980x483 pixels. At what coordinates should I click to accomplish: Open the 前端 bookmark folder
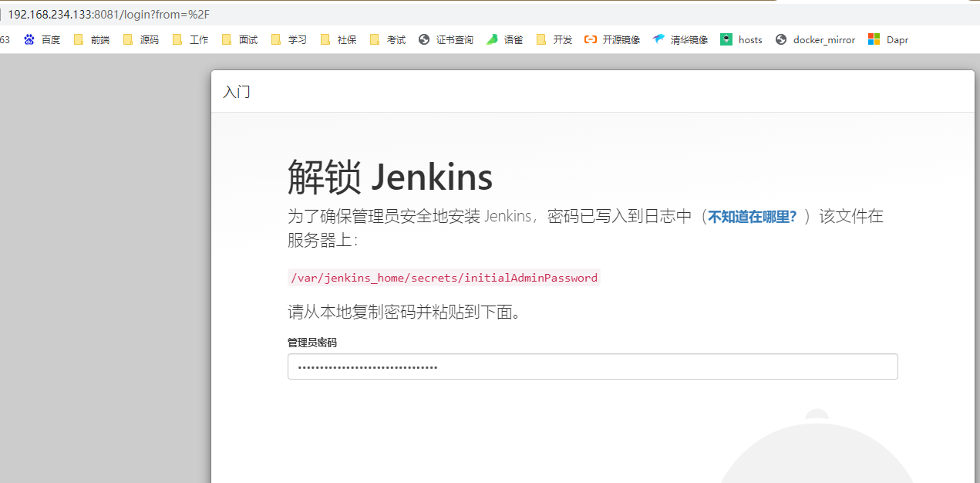click(x=91, y=39)
